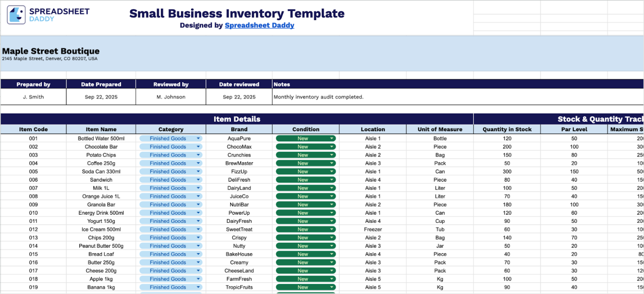Open Category dropdown on the Apple 1kg row

tap(198, 278)
